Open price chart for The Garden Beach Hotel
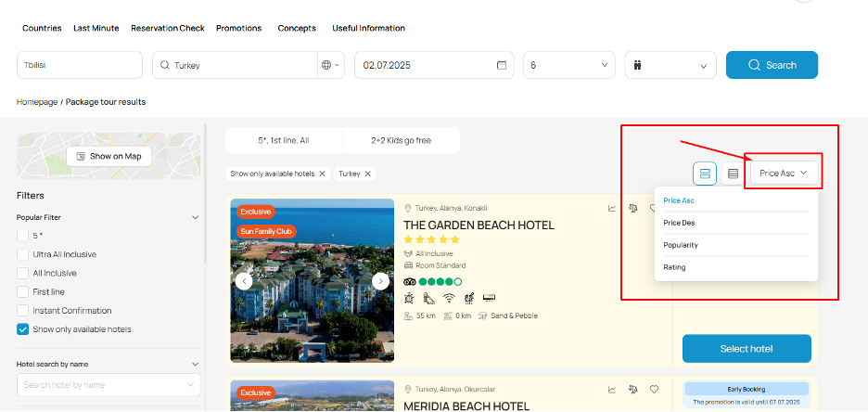The image size is (868, 412). [612, 208]
